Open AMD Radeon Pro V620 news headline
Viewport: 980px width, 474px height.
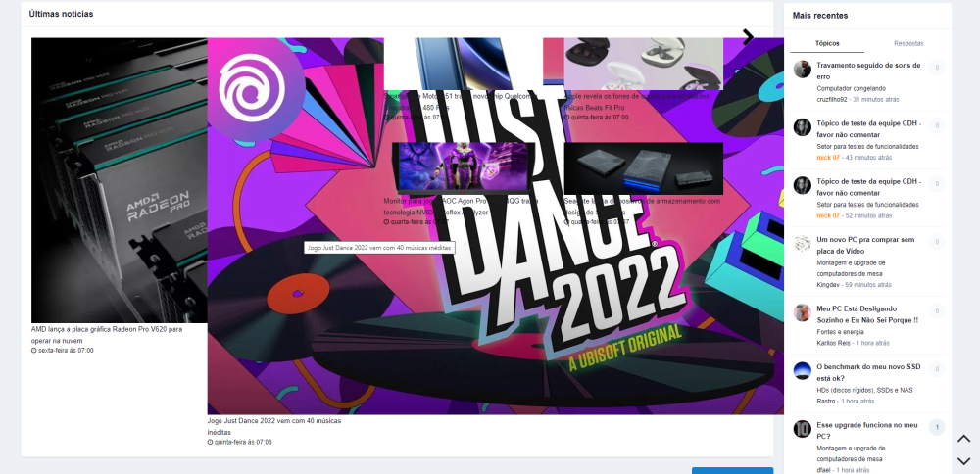(x=107, y=329)
